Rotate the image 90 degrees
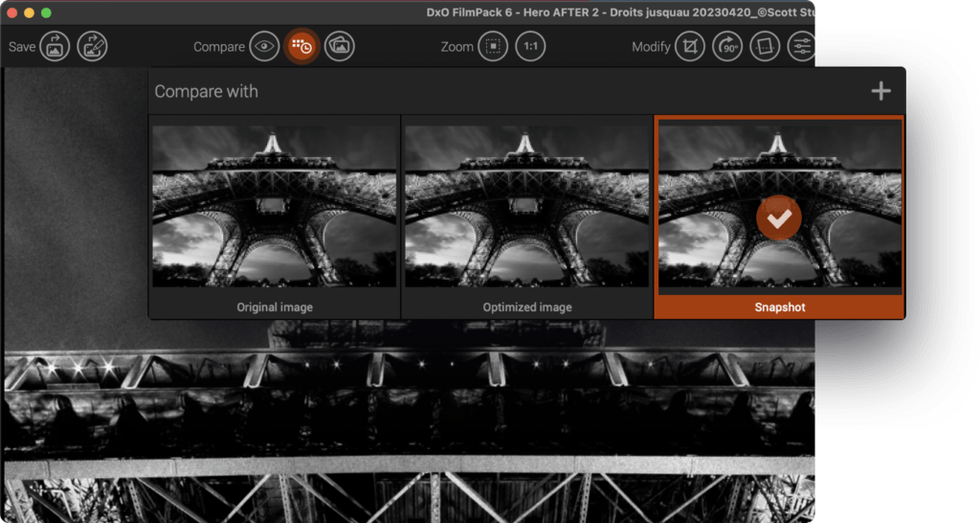 click(727, 46)
